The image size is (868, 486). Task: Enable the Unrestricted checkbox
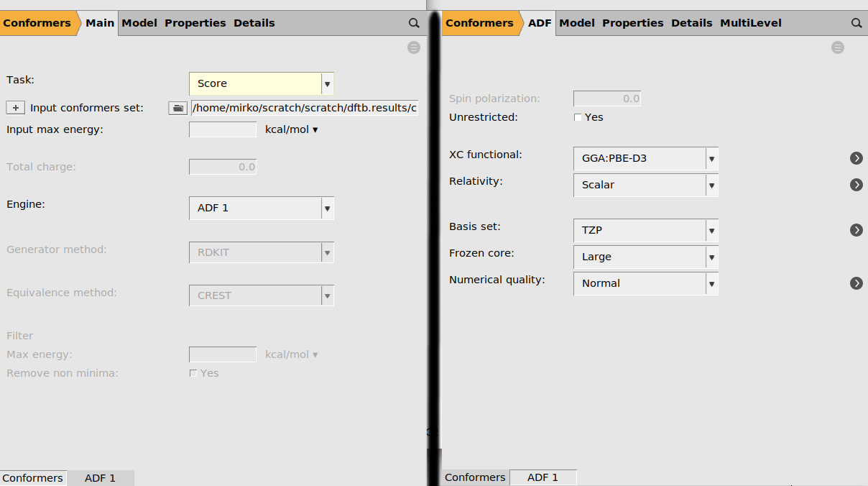pyautogui.click(x=578, y=116)
